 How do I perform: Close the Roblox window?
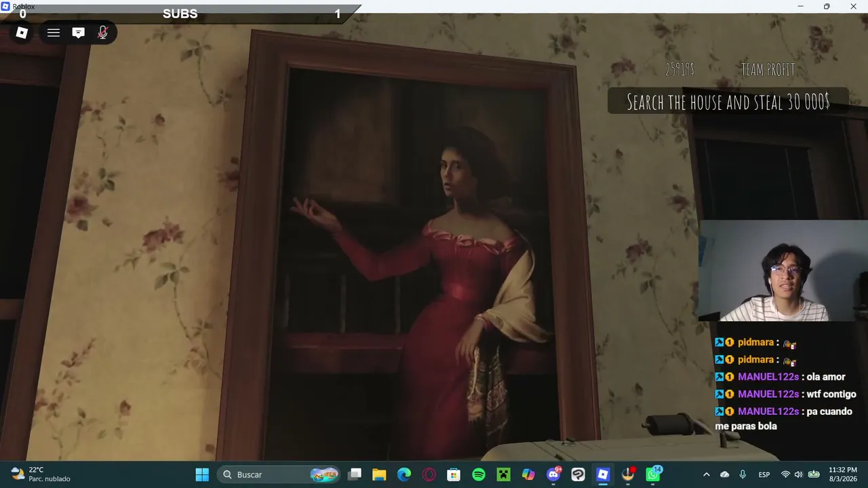click(x=853, y=6)
